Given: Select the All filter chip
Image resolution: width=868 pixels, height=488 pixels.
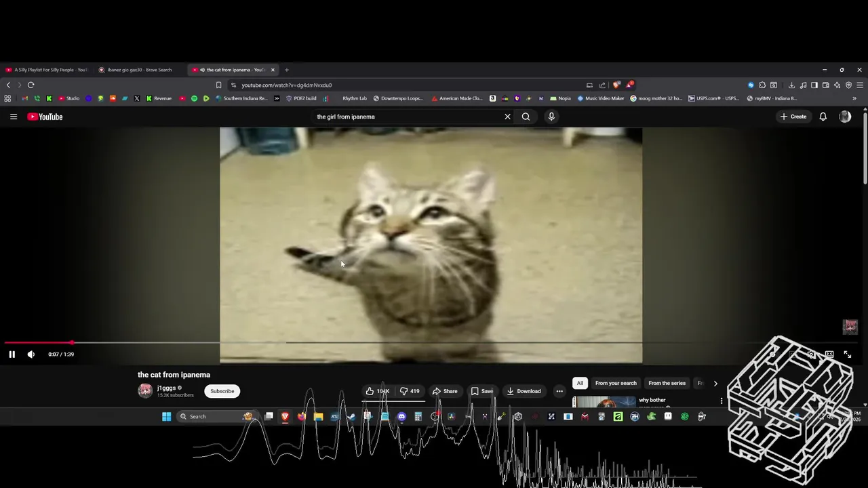Looking at the screenshot, I should coord(580,383).
